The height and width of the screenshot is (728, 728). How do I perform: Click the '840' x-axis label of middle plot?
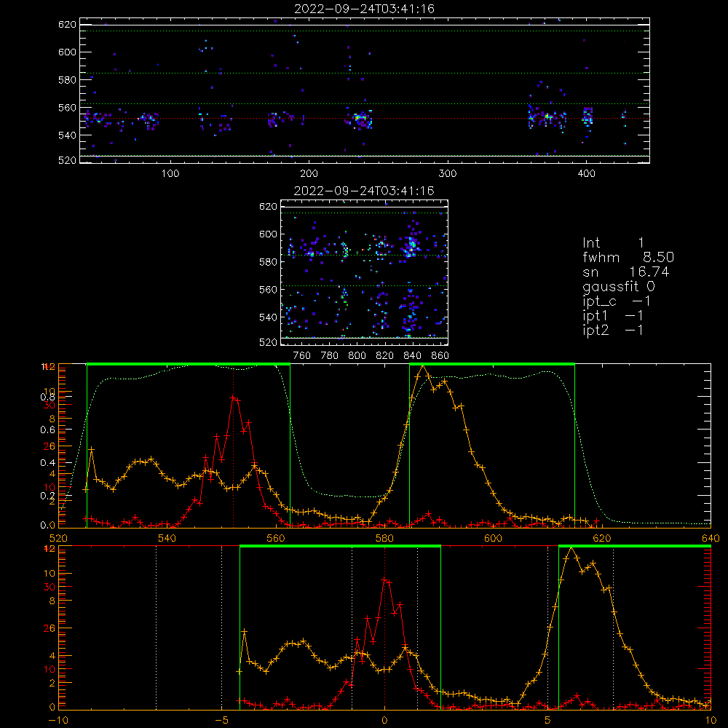(x=412, y=356)
